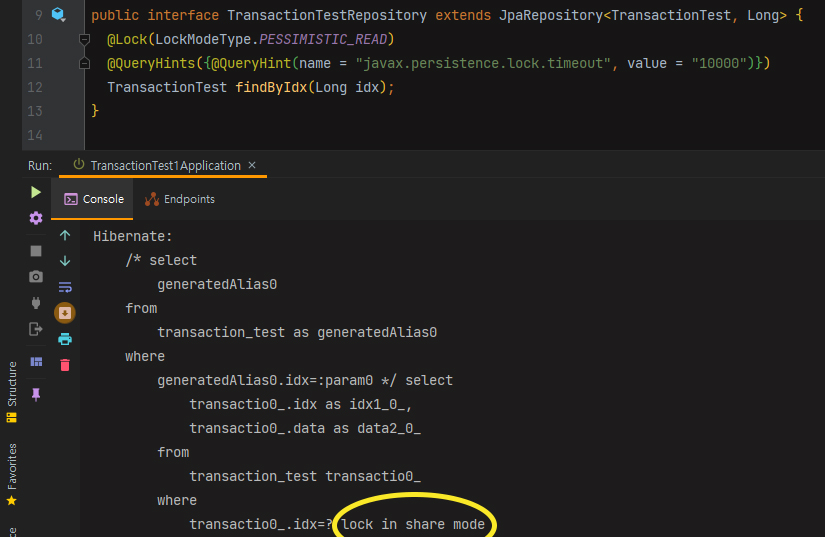Screen dimensions: 825x537
Task: Click line number 14 in the gutter
Action: point(35,136)
